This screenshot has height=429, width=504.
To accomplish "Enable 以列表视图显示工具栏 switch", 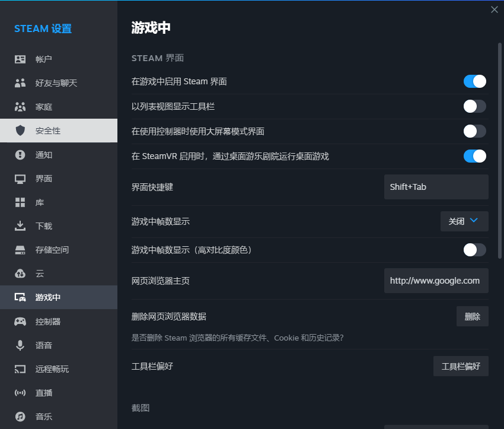I will coord(474,106).
